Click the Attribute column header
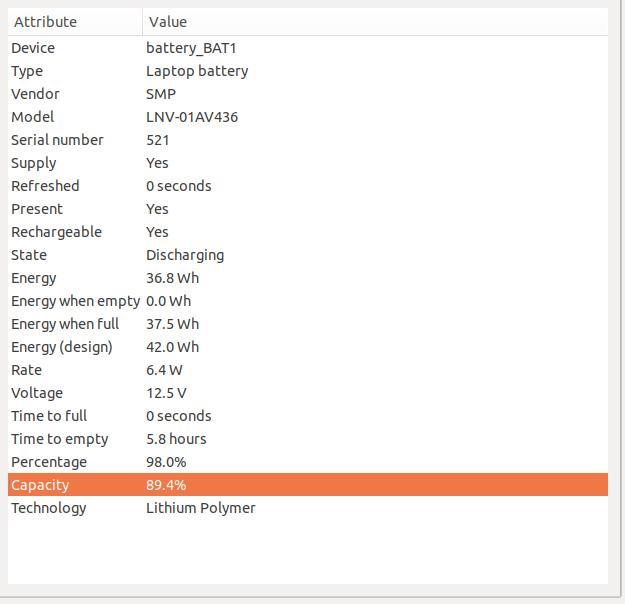This screenshot has width=625, height=604. click(x=75, y=22)
